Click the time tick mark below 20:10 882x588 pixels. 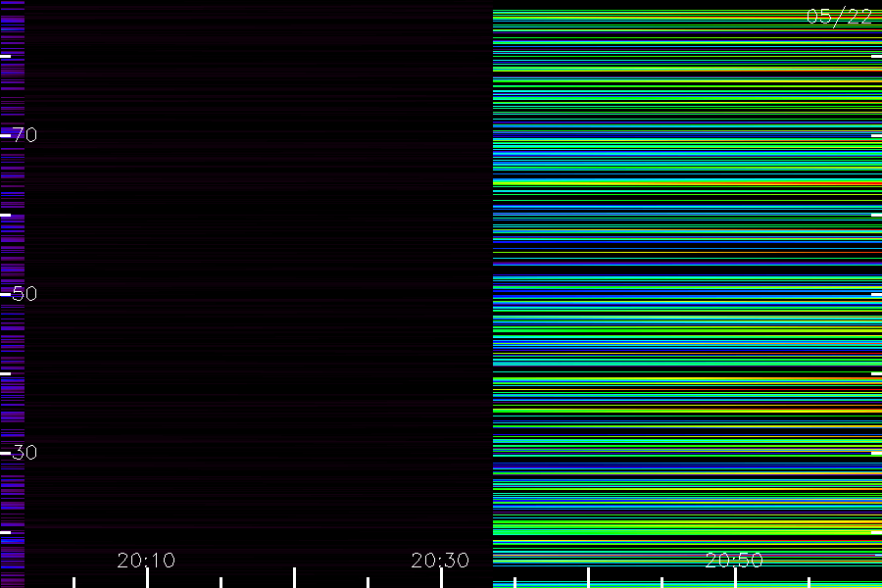pos(147,578)
